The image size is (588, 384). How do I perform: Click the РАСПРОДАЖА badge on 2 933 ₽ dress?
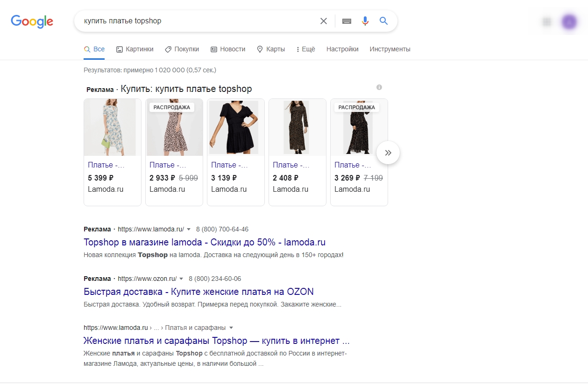coord(172,107)
